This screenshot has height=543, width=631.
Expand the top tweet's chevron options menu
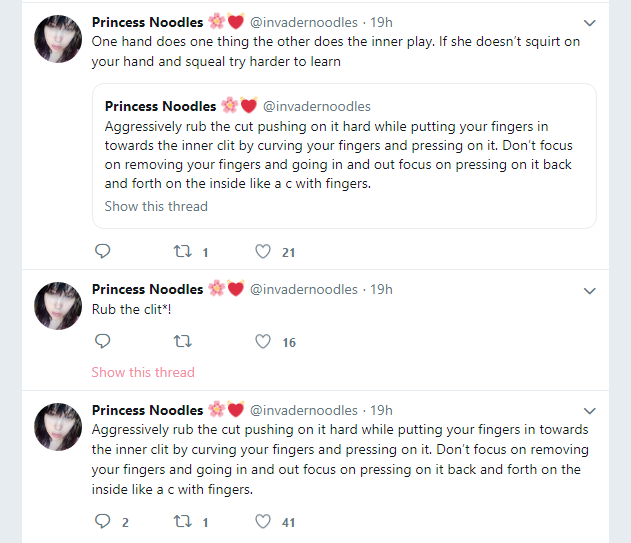(589, 23)
